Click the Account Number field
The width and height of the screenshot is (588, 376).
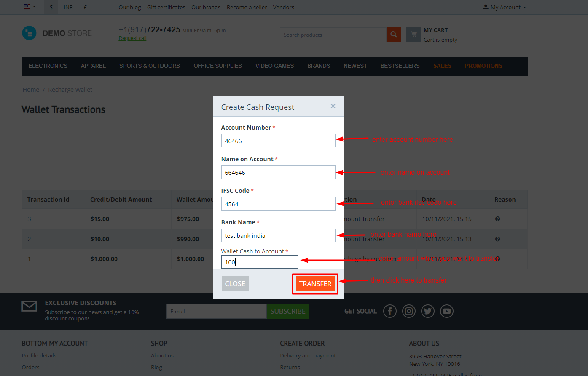click(278, 141)
